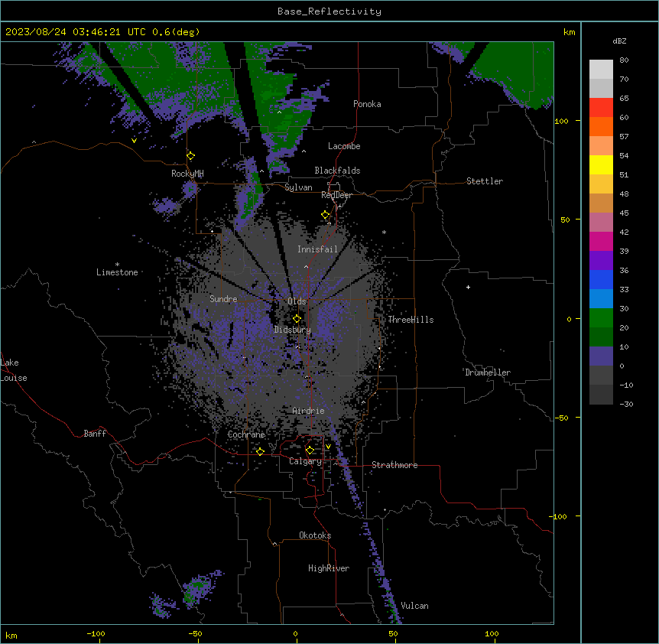Click the royal blue 33-36 dBZ swatch
659x644 pixels.
[601, 279]
